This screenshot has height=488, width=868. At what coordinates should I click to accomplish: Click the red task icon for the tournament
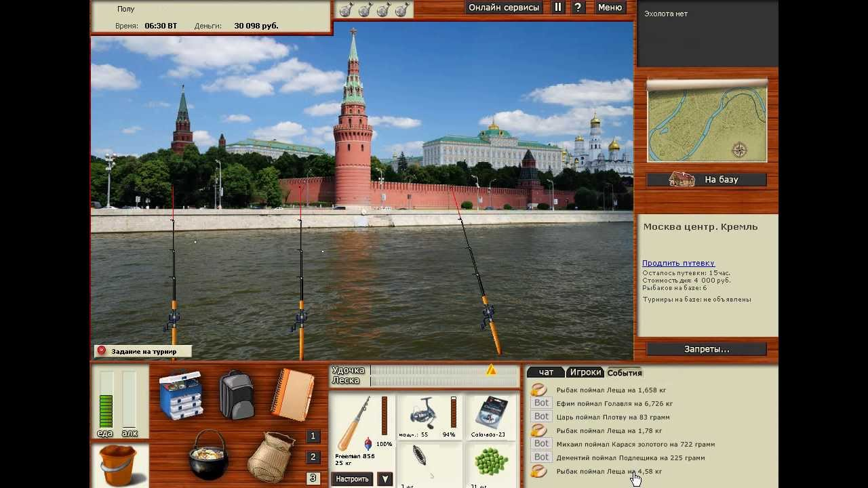click(102, 351)
